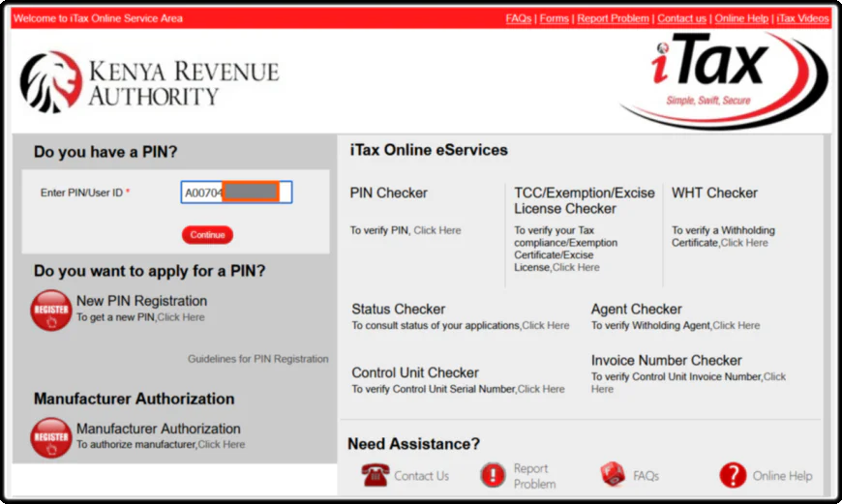Click the red telephone Contact Us icon
Screen dimensions: 842x504
375,475
